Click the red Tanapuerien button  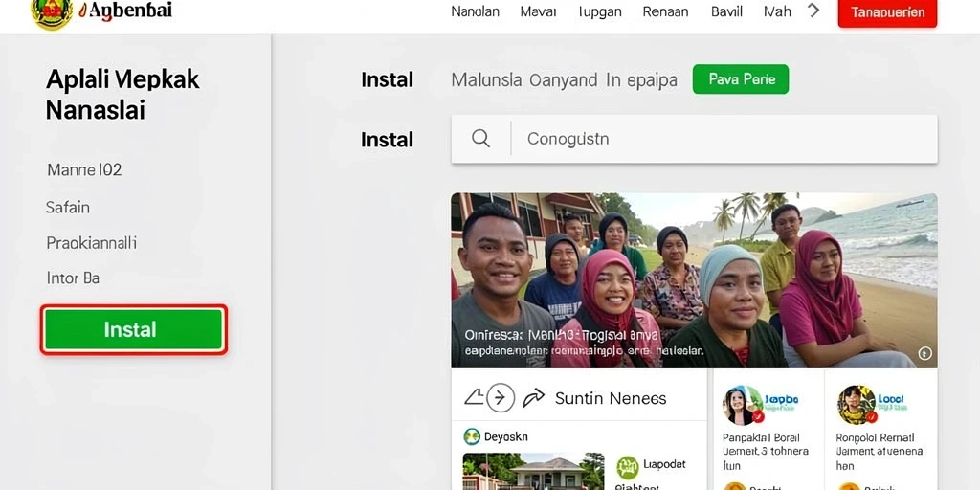tap(887, 13)
